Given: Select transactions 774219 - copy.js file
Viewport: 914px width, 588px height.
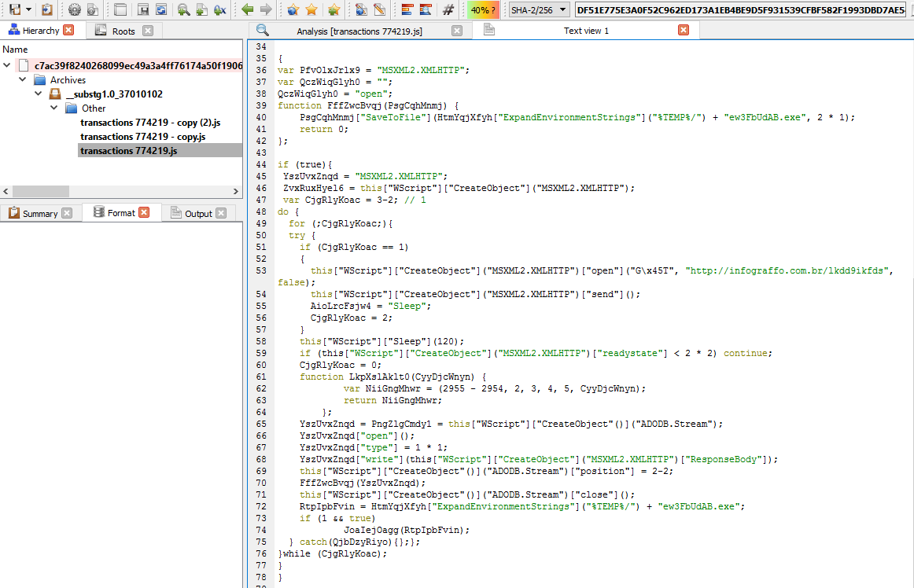Looking at the screenshot, I should click(143, 136).
